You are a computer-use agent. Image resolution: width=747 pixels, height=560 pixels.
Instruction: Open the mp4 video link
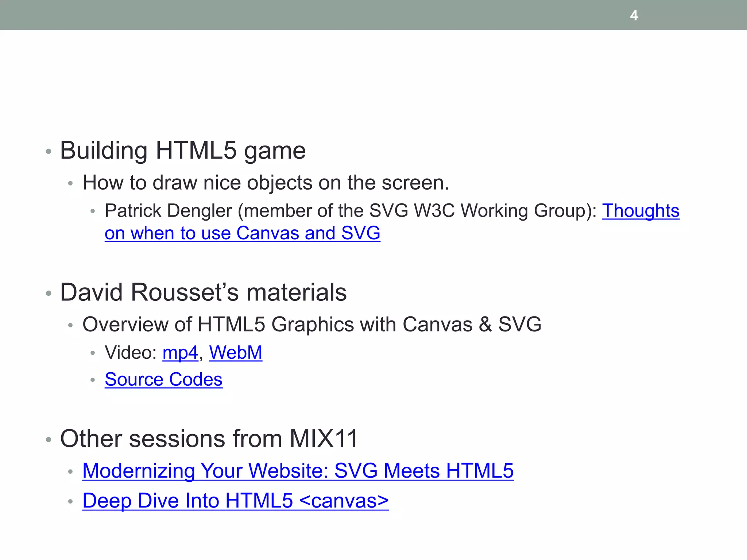(180, 353)
